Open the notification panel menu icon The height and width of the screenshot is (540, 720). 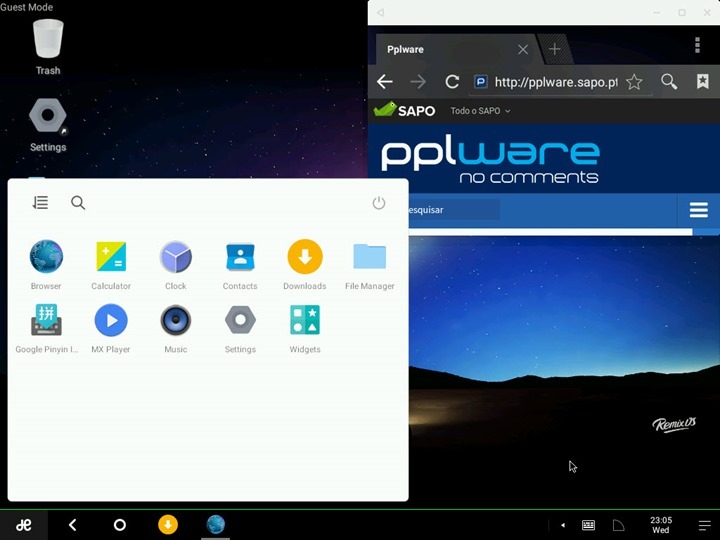tap(705, 525)
